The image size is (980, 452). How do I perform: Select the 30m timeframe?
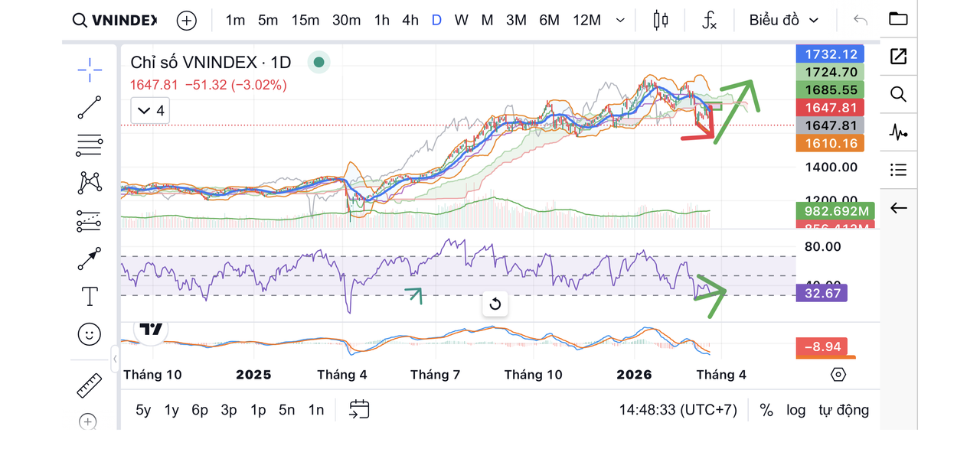(x=346, y=20)
